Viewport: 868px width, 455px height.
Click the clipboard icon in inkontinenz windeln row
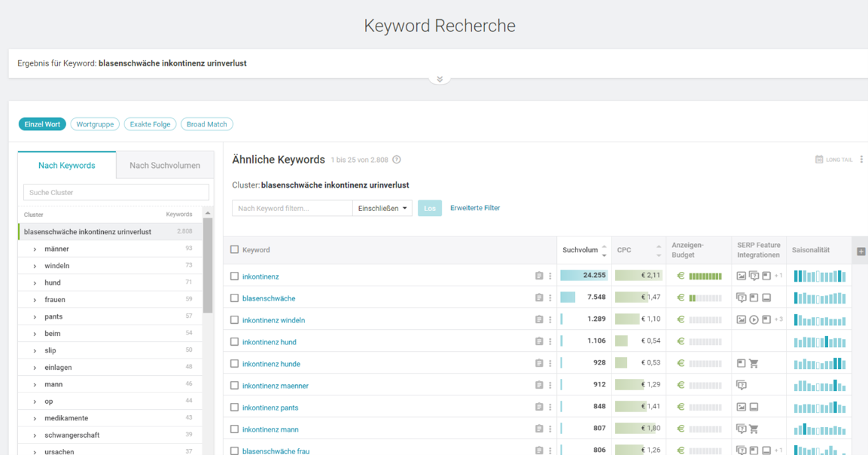coord(539,320)
